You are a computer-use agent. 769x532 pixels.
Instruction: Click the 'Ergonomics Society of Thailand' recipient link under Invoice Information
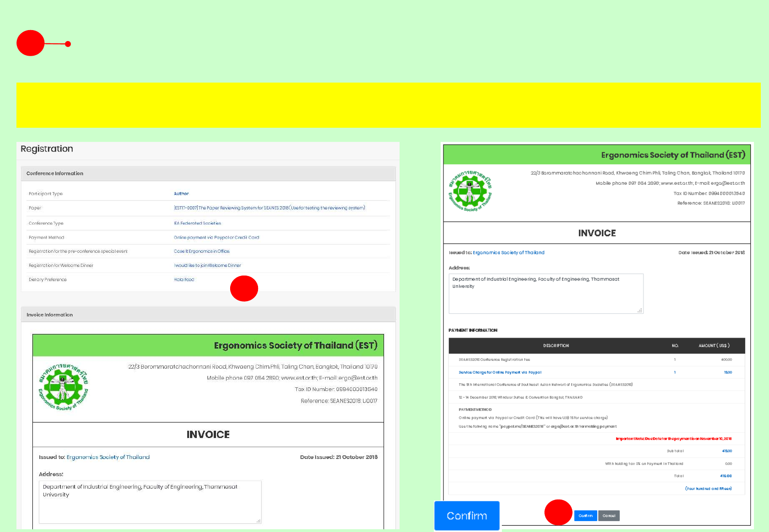point(108,457)
